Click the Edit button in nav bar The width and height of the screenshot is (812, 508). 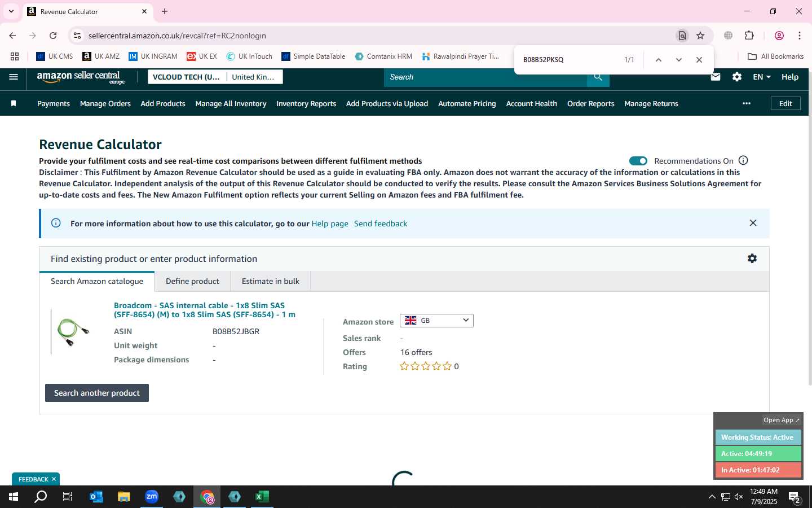785,103
